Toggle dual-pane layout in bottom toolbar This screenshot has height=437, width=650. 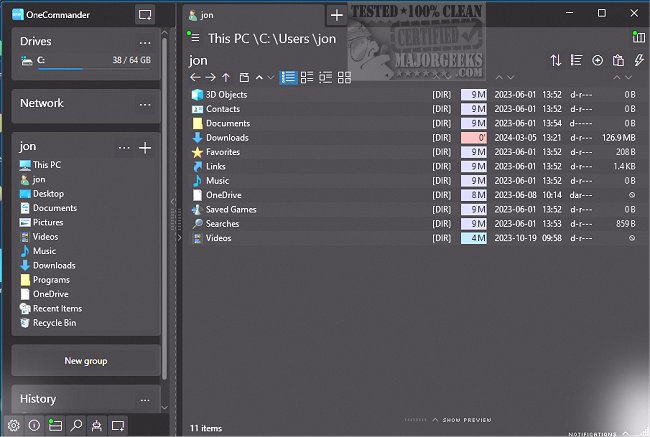tap(55, 425)
